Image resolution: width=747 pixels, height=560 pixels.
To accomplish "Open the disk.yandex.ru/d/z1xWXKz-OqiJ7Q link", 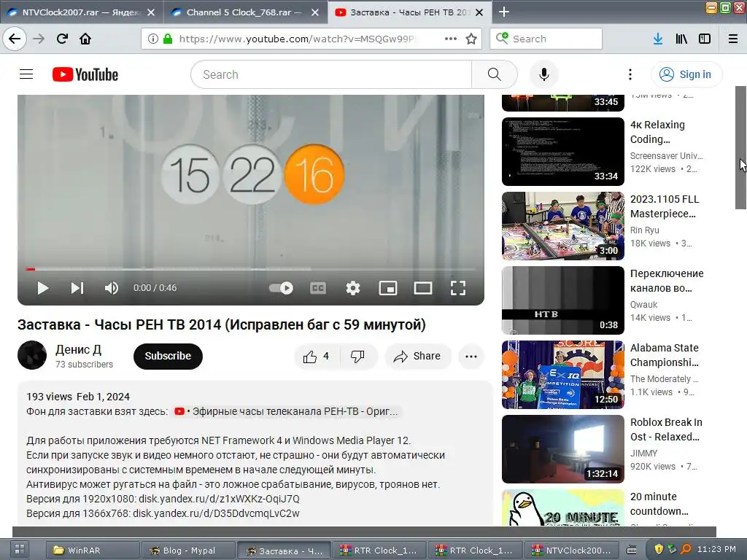I will point(219,499).
